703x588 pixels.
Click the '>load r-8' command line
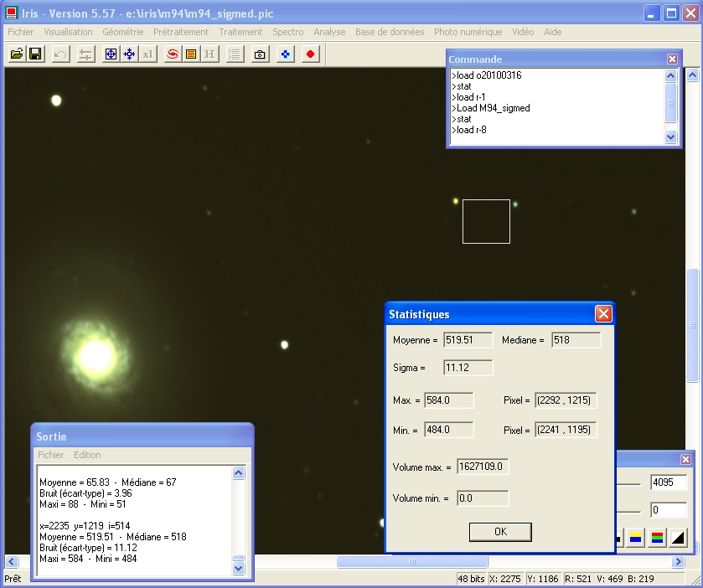(469, 130)
